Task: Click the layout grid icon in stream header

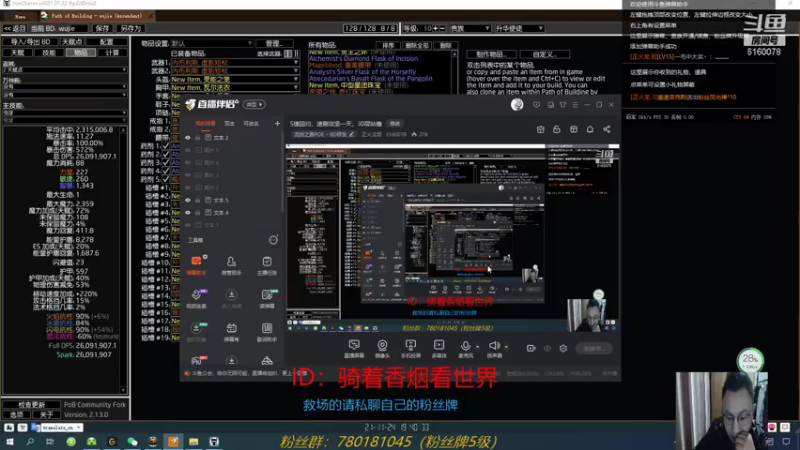Action: coord(573,129)
